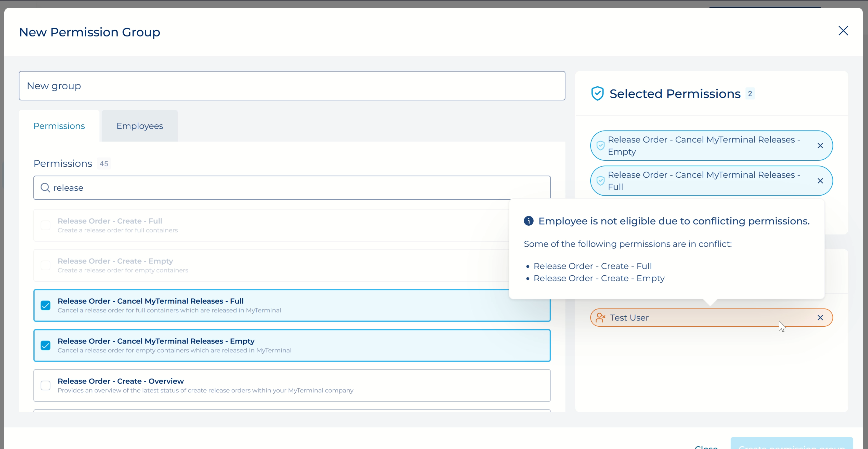Image resolution: width=868 pixels, height=449 pixels.
Task: Click the permissions search field
Action: tap(292, 188)
